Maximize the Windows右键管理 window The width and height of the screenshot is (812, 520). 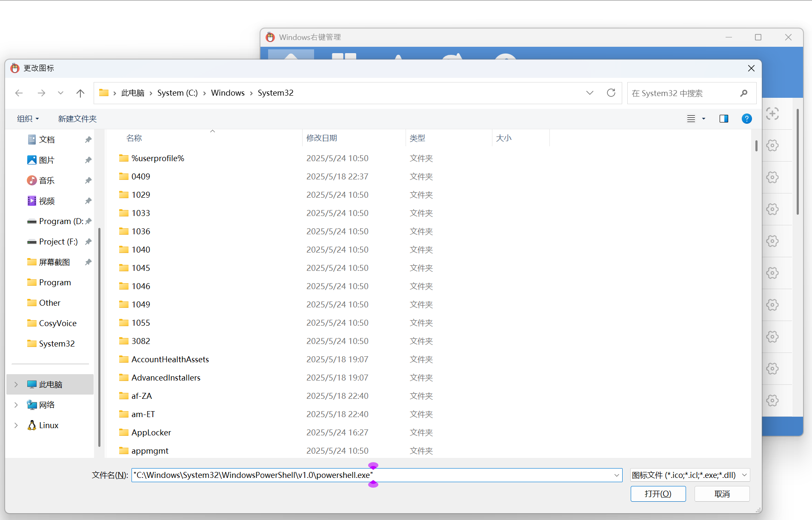tap(758, 37)
